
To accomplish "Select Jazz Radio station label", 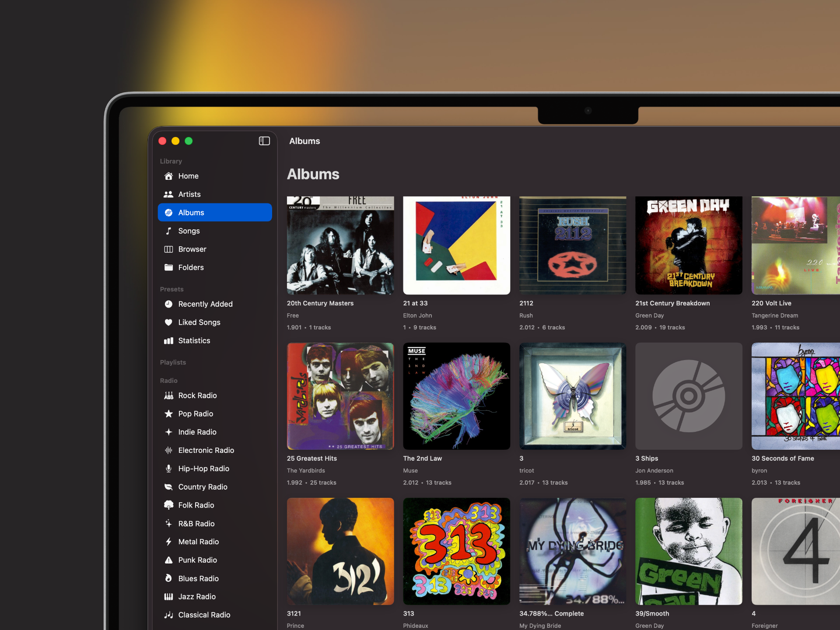I will point(197,597).
